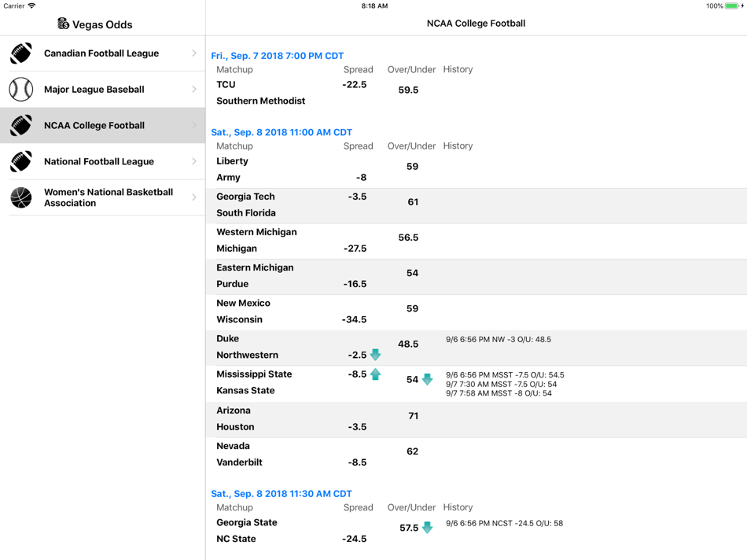
Task: Click down arrow next to Northwestern spread
Action: click(x=375, y=355)
